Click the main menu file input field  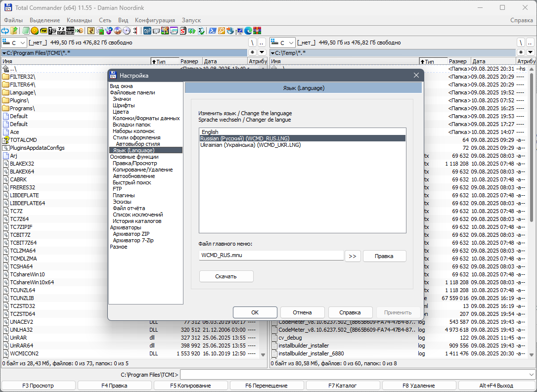tap(271, 256)
